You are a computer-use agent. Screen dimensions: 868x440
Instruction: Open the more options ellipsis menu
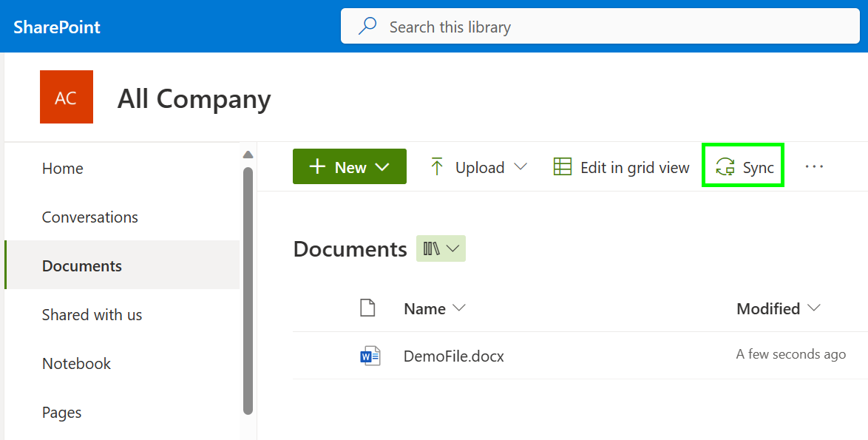[814, 167]
